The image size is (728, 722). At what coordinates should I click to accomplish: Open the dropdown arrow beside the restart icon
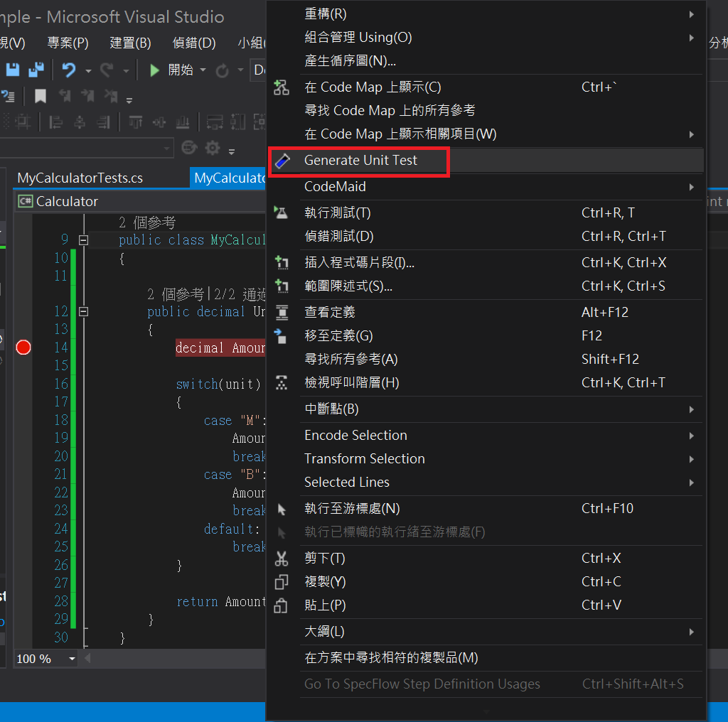(240, 70)
